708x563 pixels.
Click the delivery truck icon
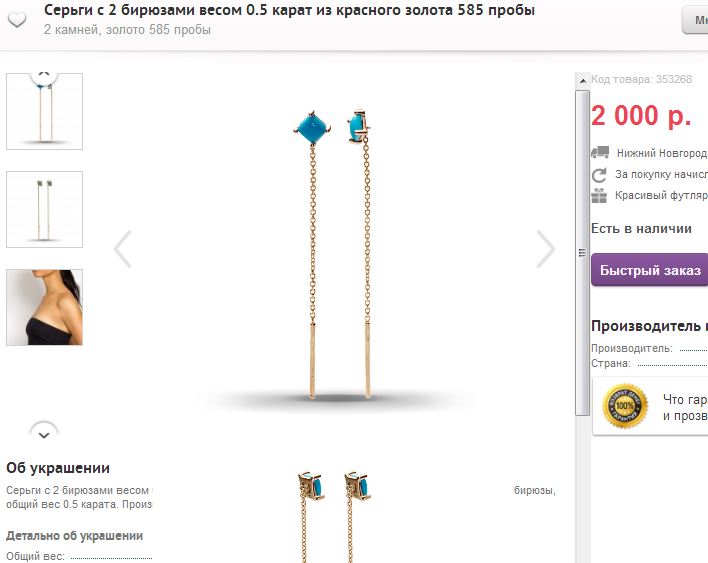coord(600,152)
